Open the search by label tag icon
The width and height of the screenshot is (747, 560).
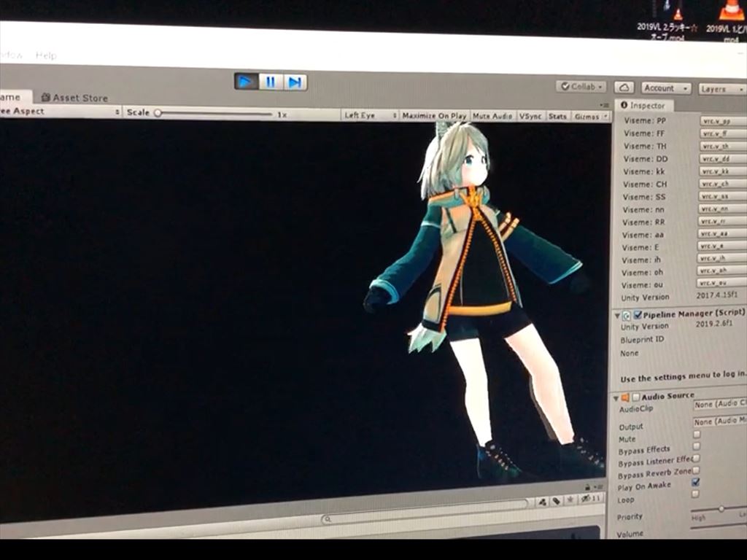click(556, 501)
